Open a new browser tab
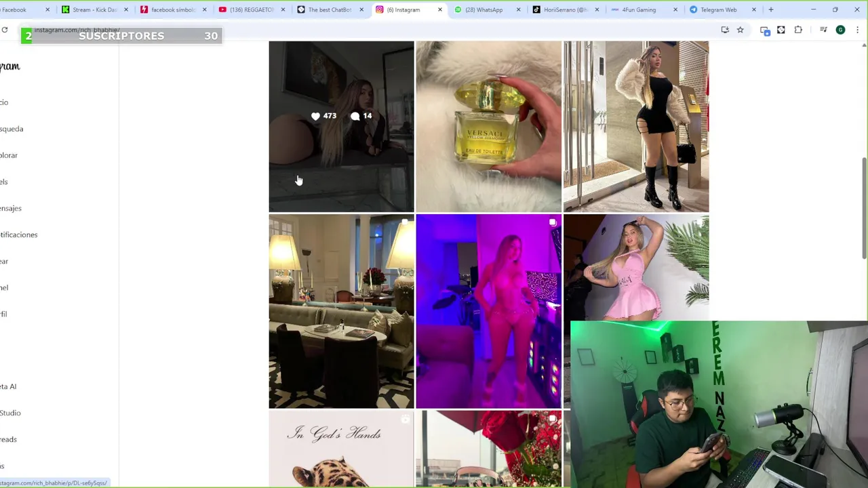Viewport: 868px width, 488px height. point(771,9)
